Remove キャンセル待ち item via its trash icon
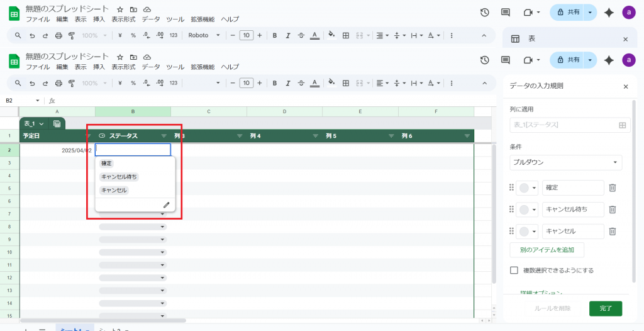644x331 pixels. [x=612, y=210]
